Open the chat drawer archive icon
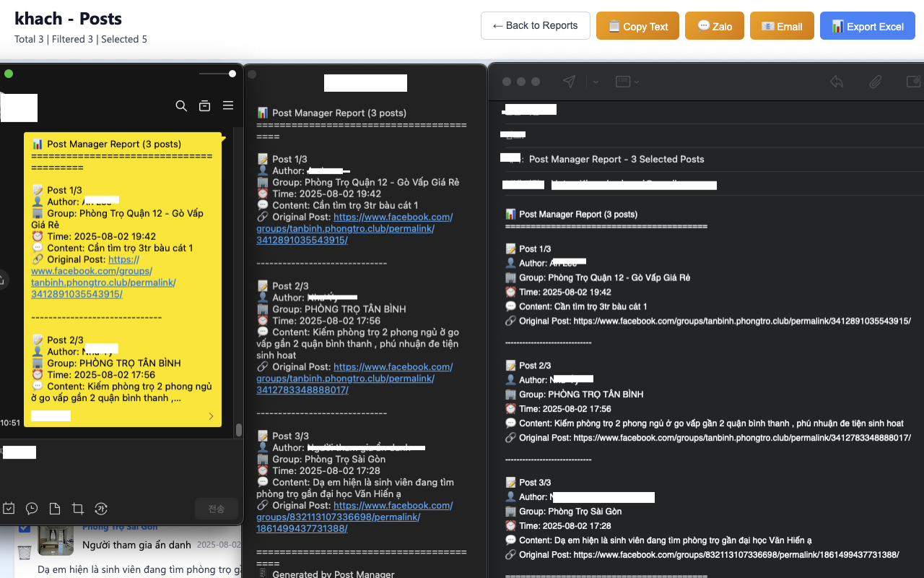The height and width of the screenshot is (578, 924). coord(204,106)
